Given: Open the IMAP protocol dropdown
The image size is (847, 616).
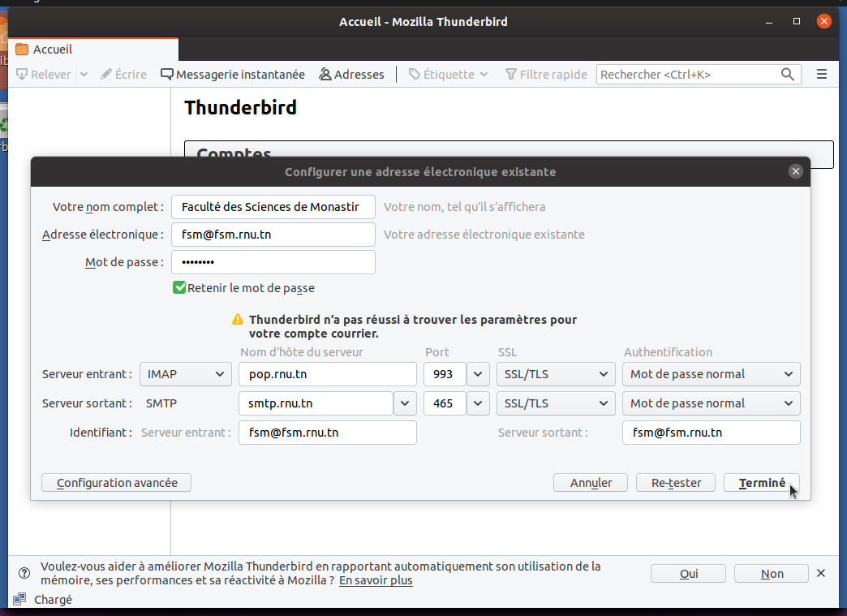Looking at the screenshot, I should click(x=185, y=374).
